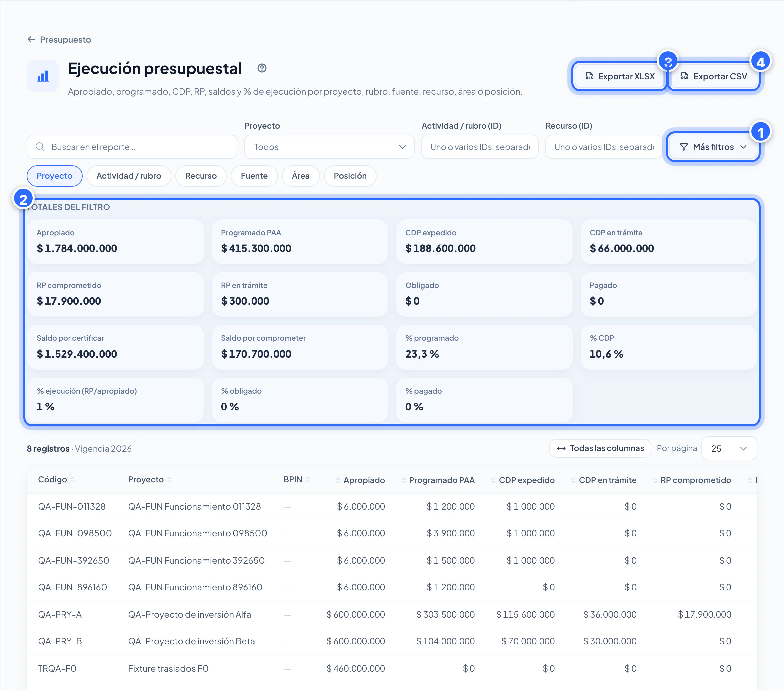The height and width of the screenshot is (691, 784).
Task: Sort by the BPIN column sort icon
Action: point(308,480)
